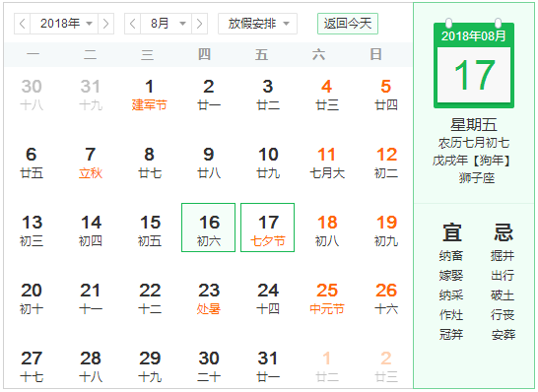538x392 pixels.
Task: Select August 31 廿一
Action: click(x=268, y=366)
